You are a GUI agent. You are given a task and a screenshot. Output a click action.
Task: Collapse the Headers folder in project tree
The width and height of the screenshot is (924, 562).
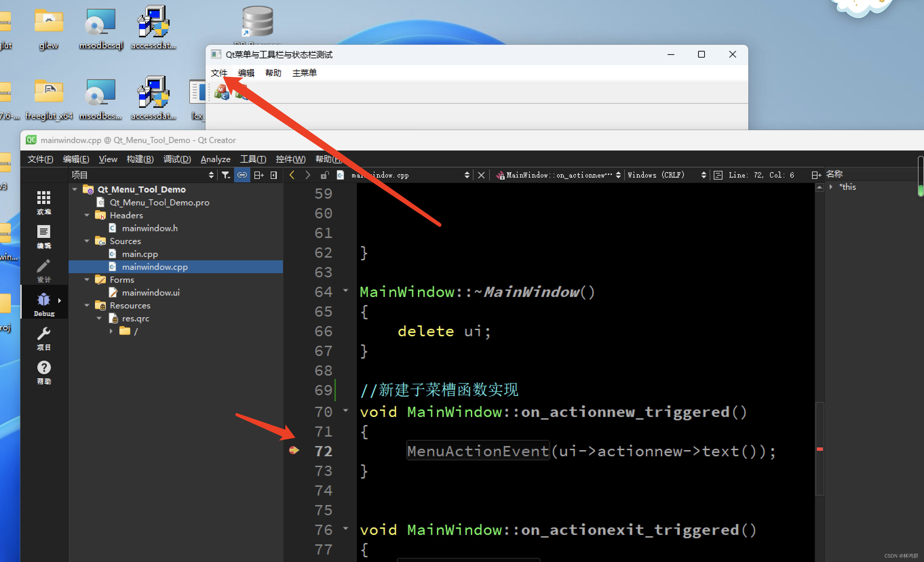pos(86,215)
